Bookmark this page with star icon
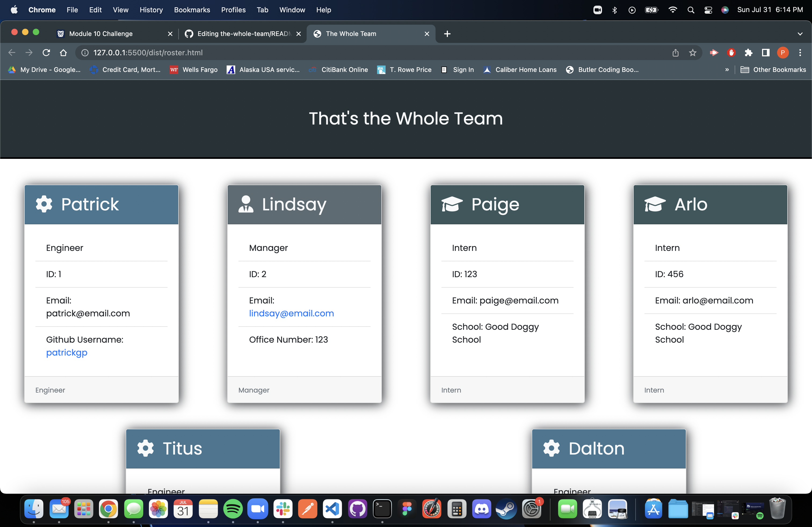This screenshot has height=527, width=812. pos(693,53)
